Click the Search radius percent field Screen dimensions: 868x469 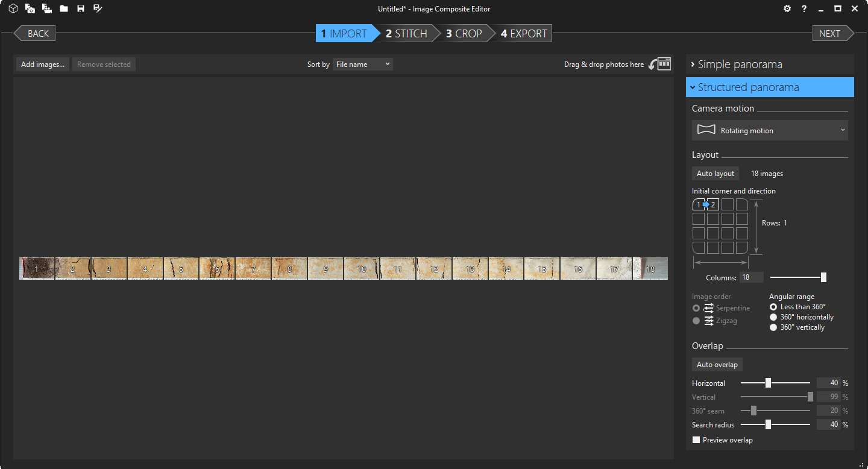[x=829, y=424]
